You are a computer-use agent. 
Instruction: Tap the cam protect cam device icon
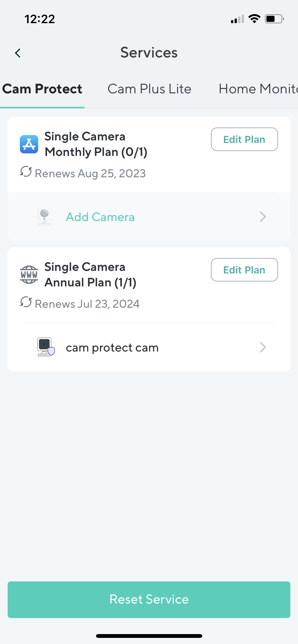point(45,347)
